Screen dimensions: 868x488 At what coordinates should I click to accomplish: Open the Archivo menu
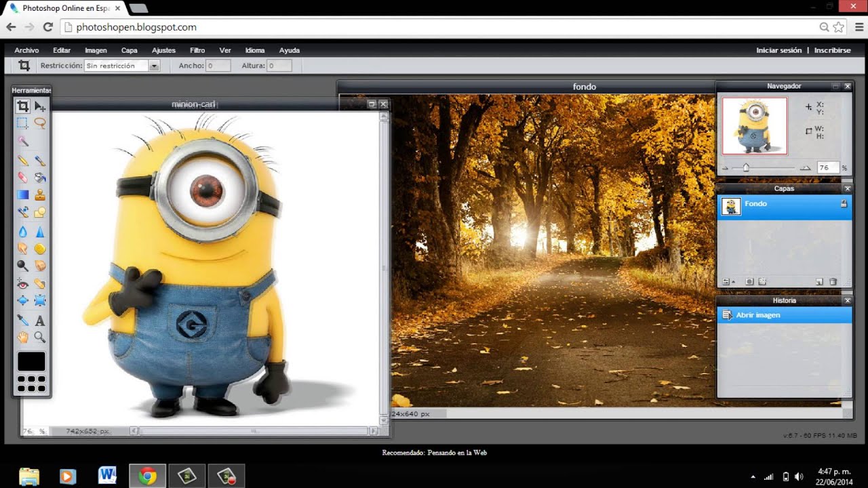pos(27,50)
